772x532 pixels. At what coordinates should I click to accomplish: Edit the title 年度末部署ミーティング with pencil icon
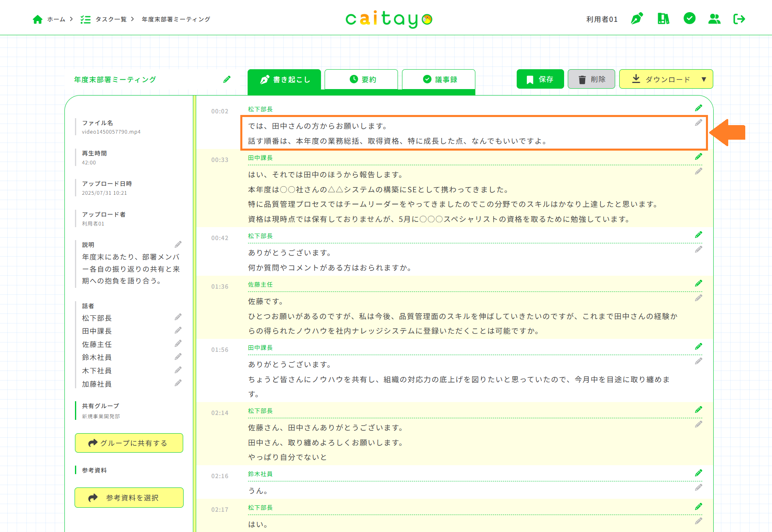(x=227, y=79)
